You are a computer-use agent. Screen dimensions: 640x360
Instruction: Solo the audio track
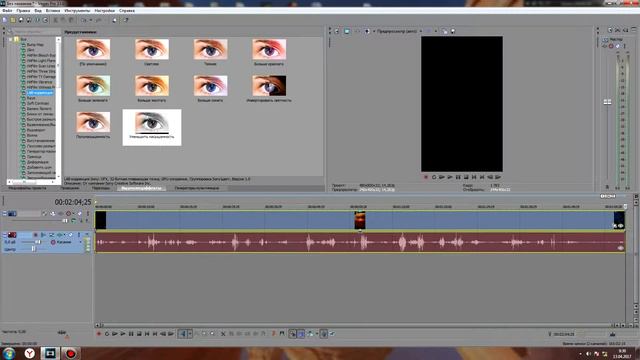[x=79, y=235]
